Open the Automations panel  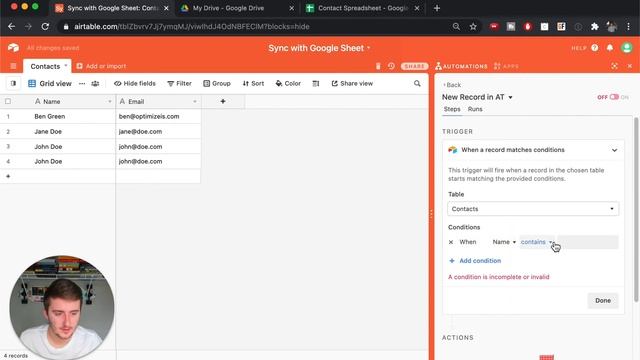coord(461,66)
